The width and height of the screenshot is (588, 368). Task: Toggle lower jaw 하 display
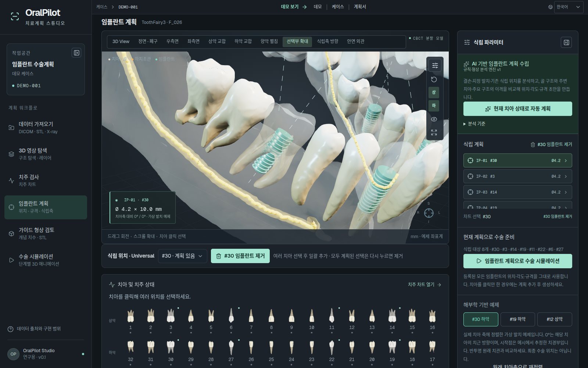point(434,106)
